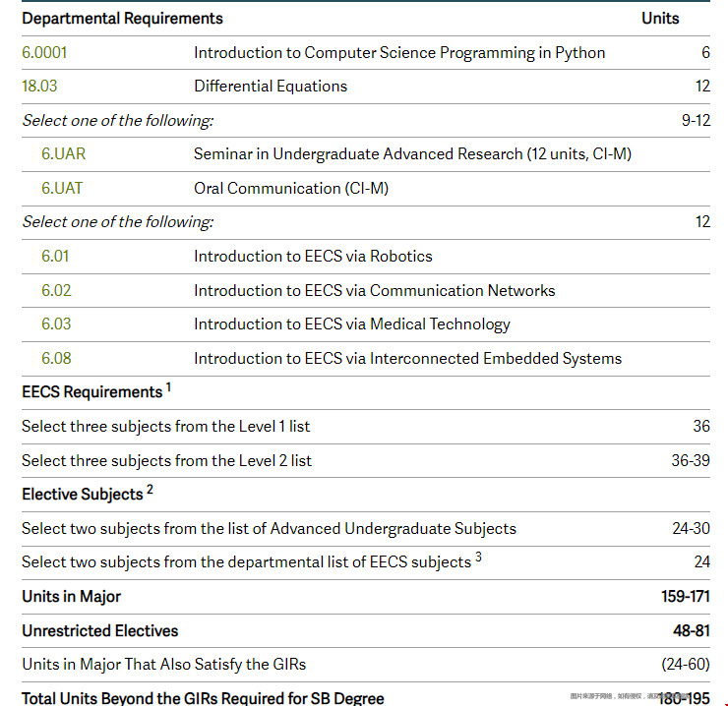Click the 'Differential Equations' title
728x706 pixels.
pos(271,86)
